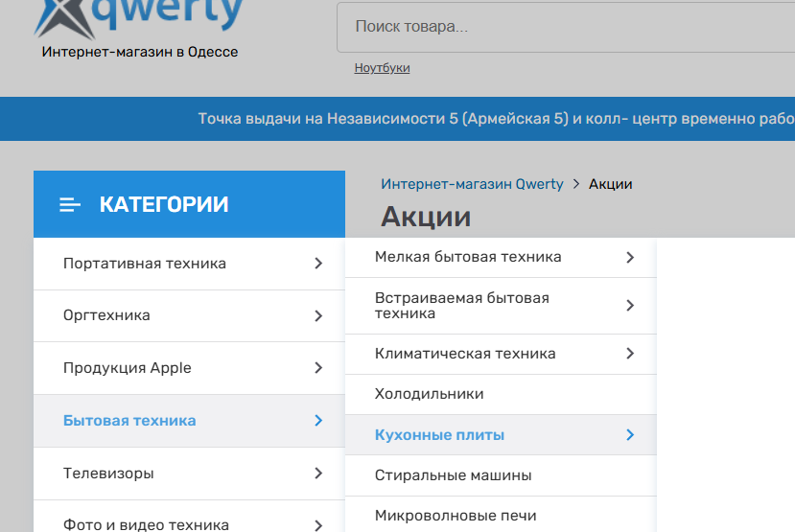Open Мелкая бытовая техника submenu arrow
The height and width of the screenshot is (532, 795).
[630, 257]
